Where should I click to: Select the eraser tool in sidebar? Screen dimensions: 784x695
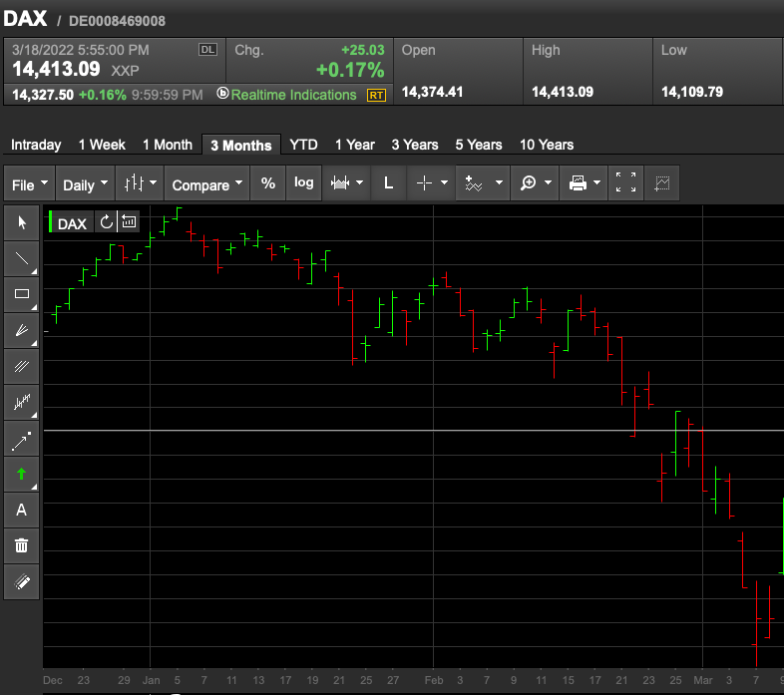22,581
